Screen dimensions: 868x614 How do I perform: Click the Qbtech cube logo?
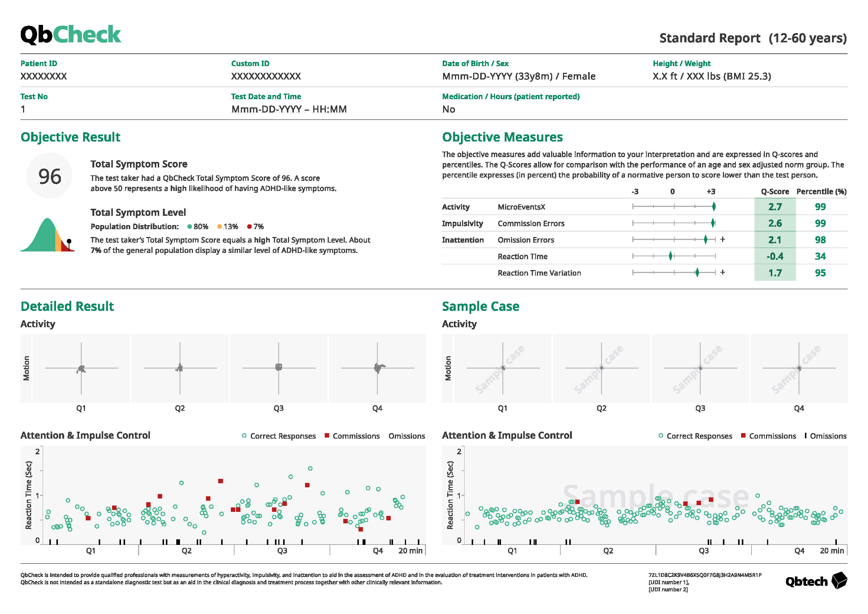[x=839, y=580]
